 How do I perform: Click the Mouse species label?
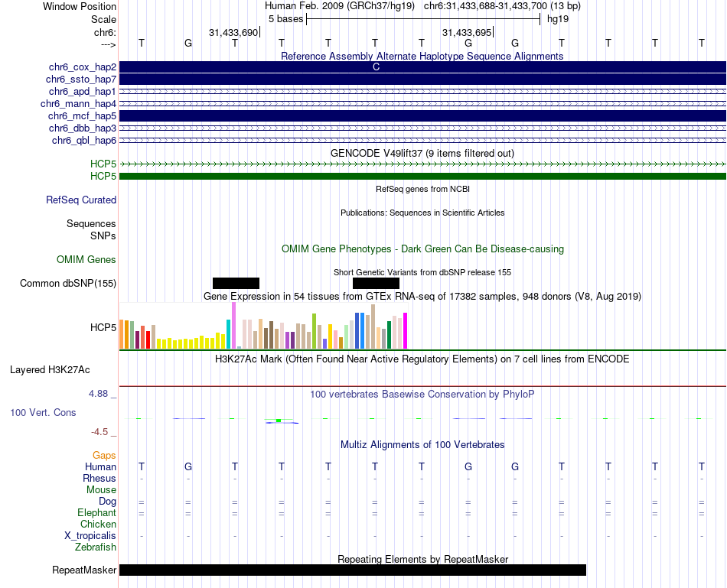click(102, 490)
